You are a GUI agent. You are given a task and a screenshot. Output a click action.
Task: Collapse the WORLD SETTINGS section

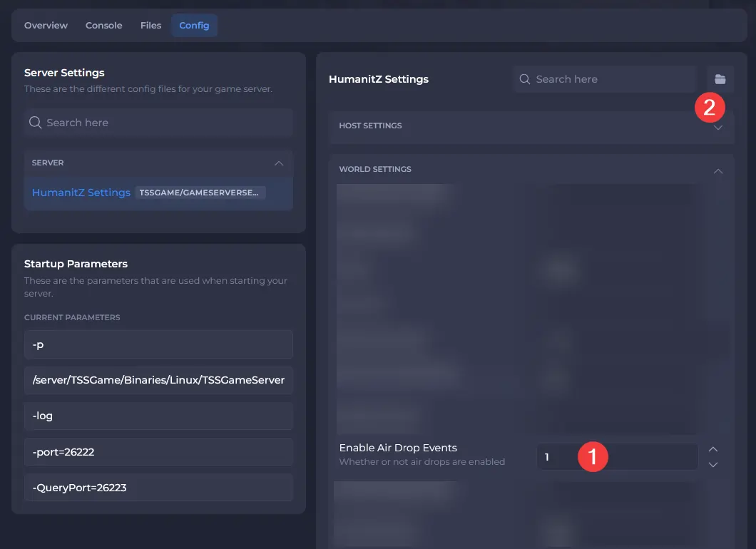[718, 170]
